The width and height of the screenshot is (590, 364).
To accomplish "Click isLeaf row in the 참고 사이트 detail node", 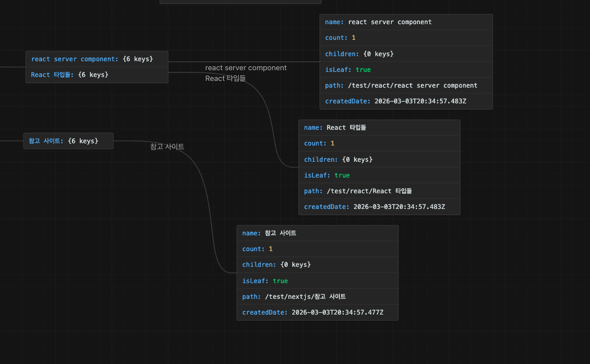I will point(317,281).
